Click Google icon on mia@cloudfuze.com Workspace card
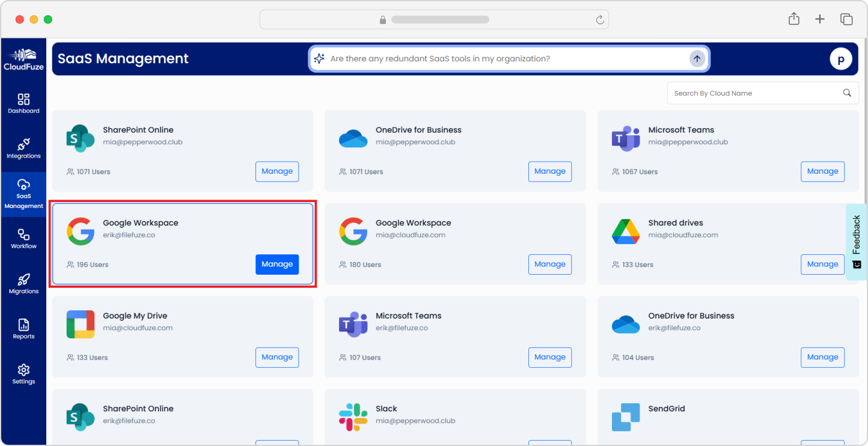Viewport: 868px width, 446px height. click(353, 231)
